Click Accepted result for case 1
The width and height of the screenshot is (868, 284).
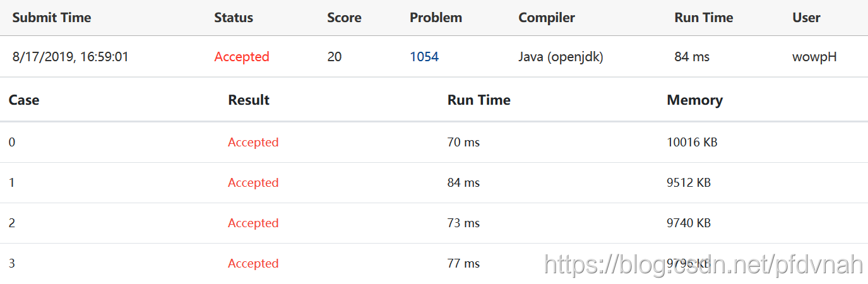253,183
